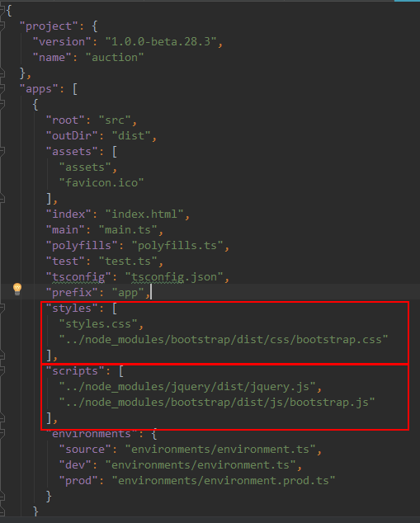Click the underlined "tsconfig" key
Viewport: 420px width, 523px height.
[x=78, y=277]
